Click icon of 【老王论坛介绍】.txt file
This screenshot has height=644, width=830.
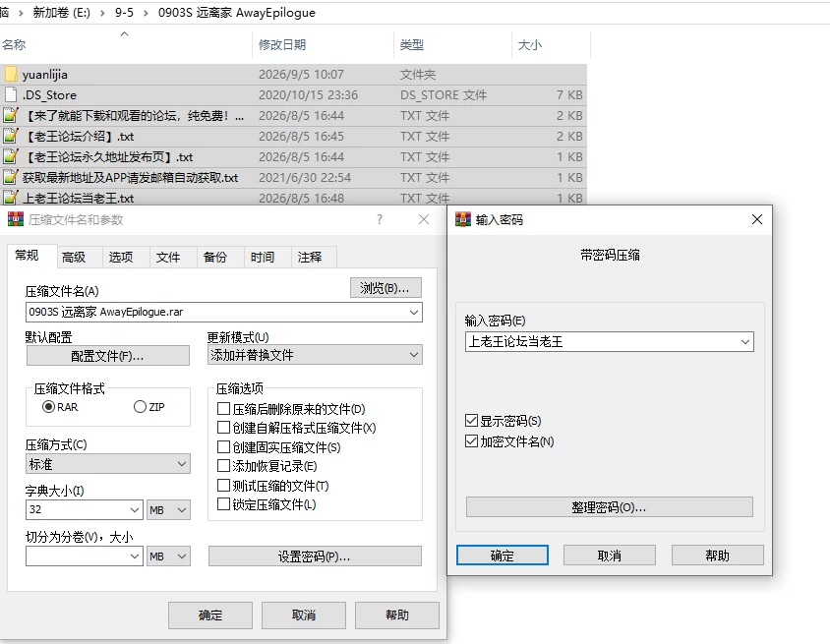(11, 136)
